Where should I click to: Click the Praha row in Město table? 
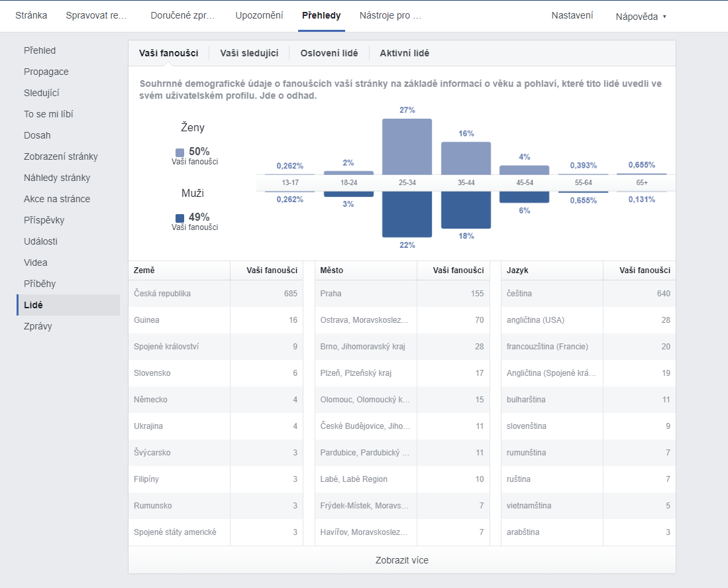pos(402,294)
